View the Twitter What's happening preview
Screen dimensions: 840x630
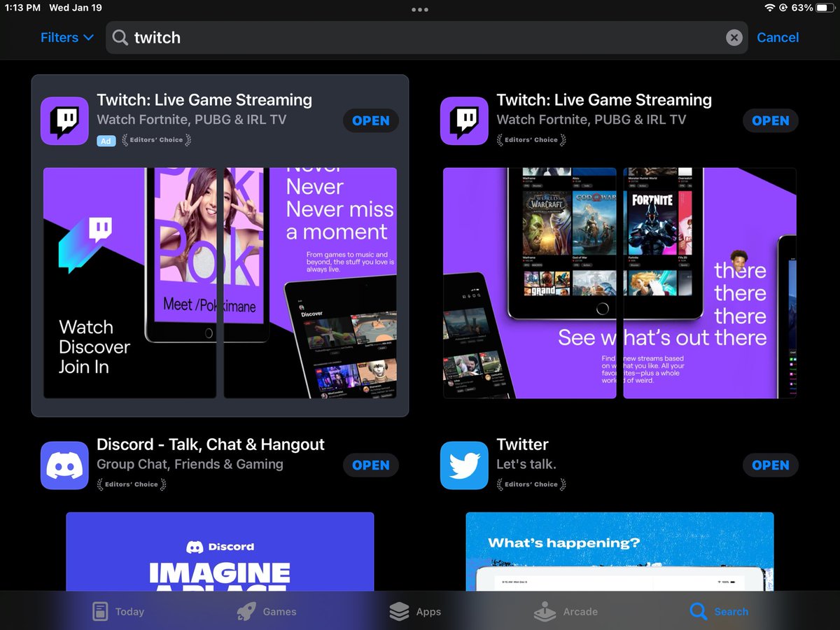pos(619,552)
